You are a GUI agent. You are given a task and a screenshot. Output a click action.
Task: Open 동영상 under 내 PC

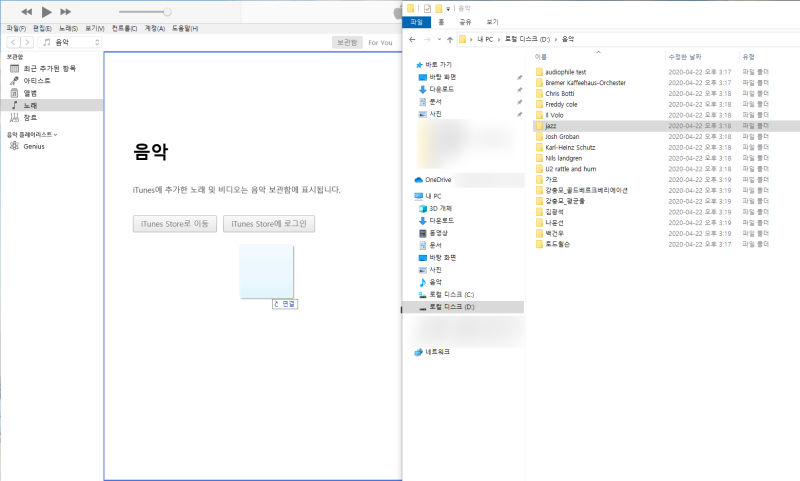coord(438,233)
